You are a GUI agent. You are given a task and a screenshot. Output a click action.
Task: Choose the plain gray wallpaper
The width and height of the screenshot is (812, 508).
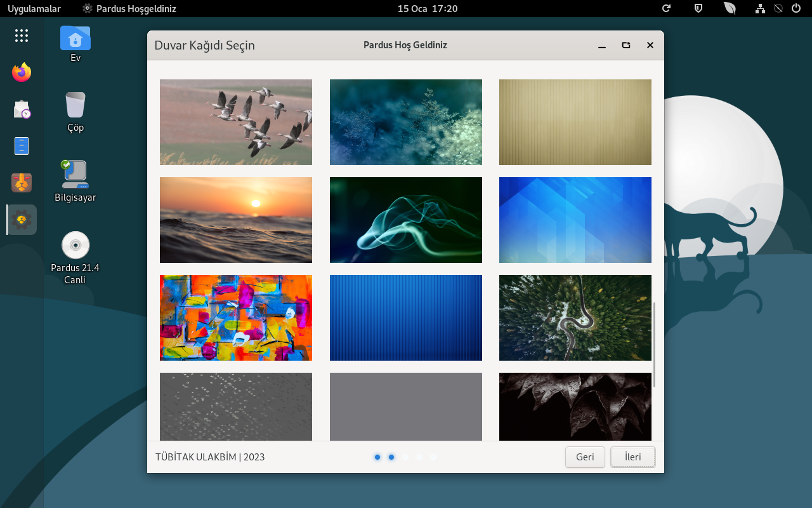(406, 406)
